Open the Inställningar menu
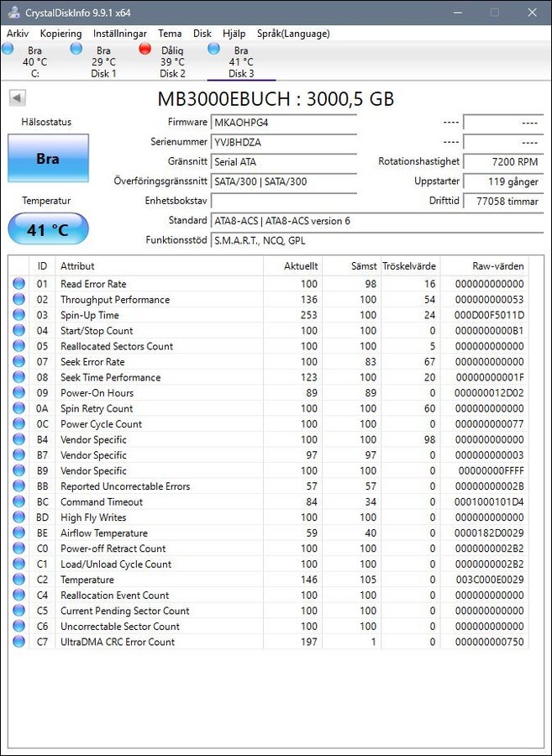 coord(120,34)
